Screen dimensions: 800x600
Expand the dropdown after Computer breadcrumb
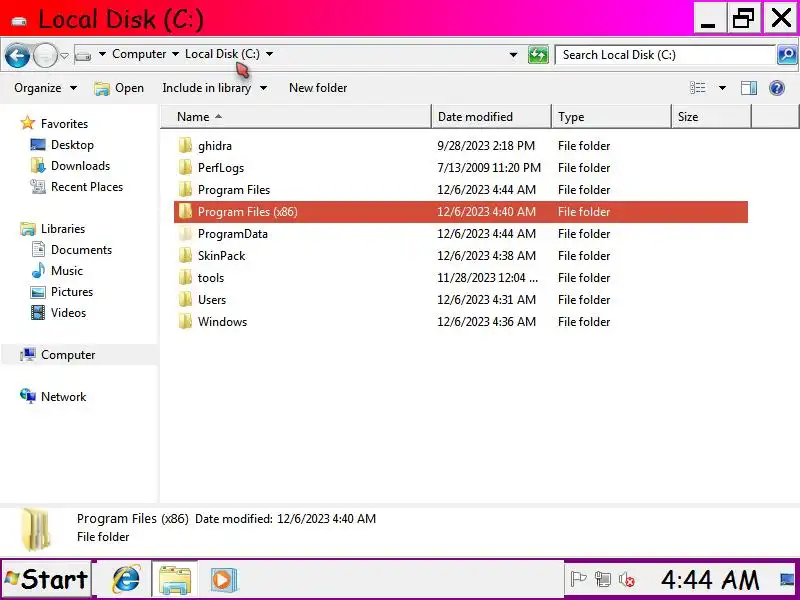[175, 54]
